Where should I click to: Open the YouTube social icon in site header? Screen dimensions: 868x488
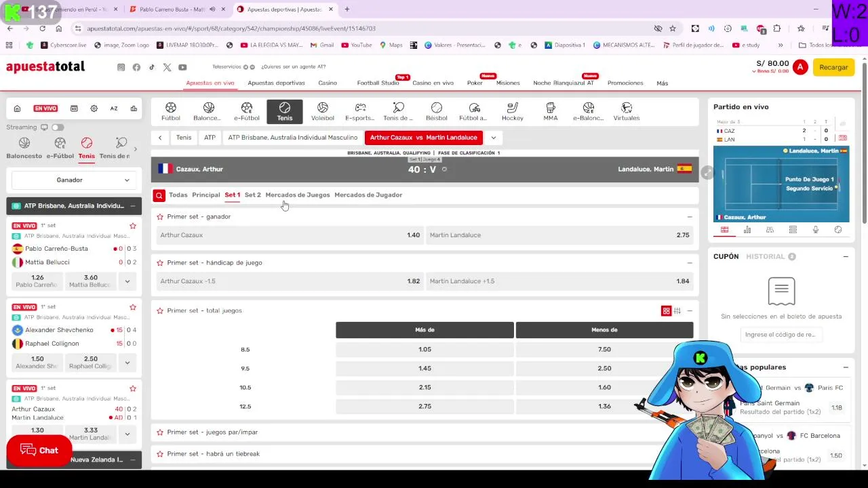pyautogui.click(x=182, y=67)
